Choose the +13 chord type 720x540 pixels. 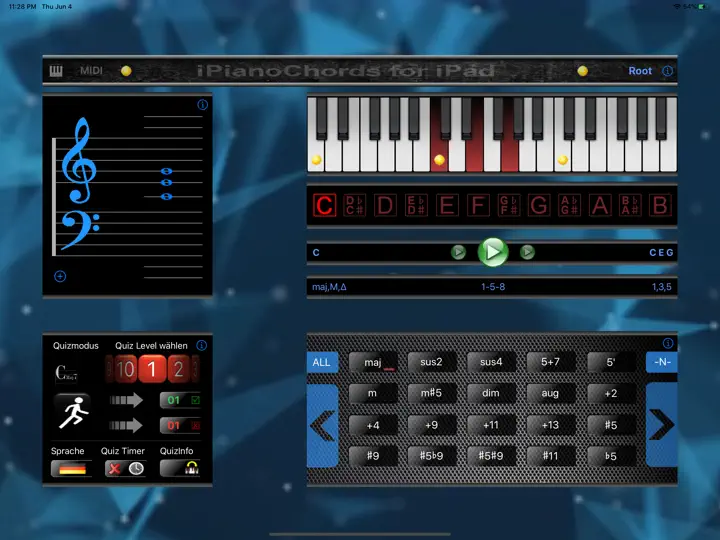click(x=551, y=425)
